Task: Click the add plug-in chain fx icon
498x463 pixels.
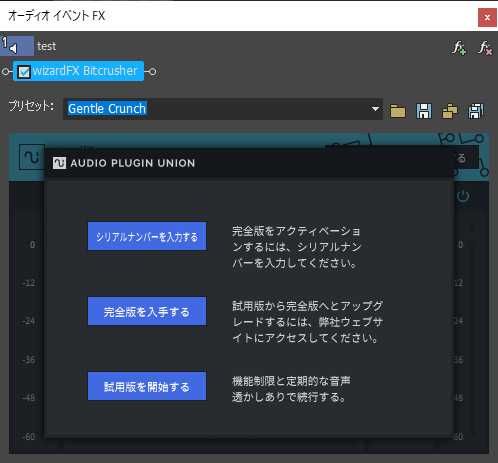Action: 459,48
